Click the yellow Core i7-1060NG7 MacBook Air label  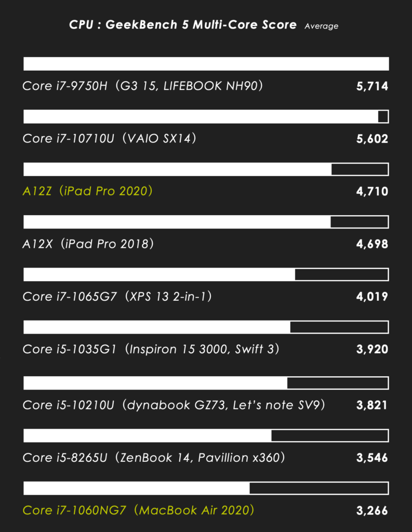point(139,510)
